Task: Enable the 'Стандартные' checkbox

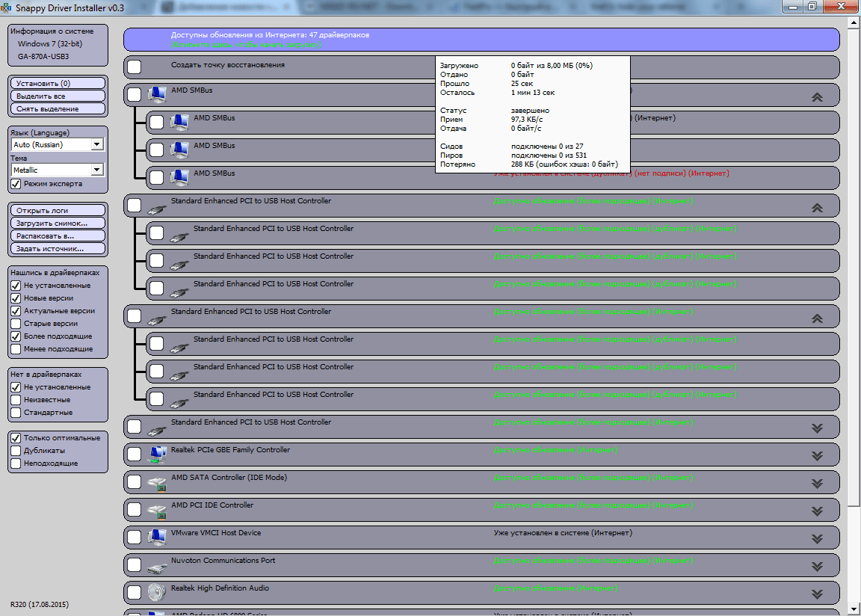Action: [16, 413]
